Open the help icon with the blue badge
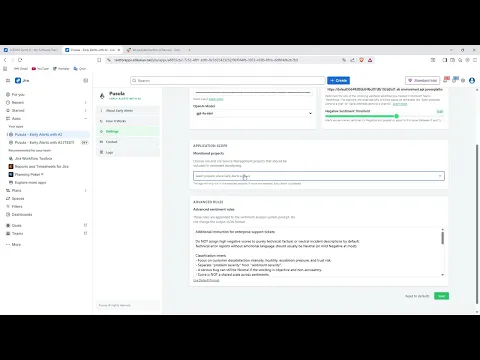The width and height of the screenshot is (480, 360). pyautogui.click(x=455, y=80)
